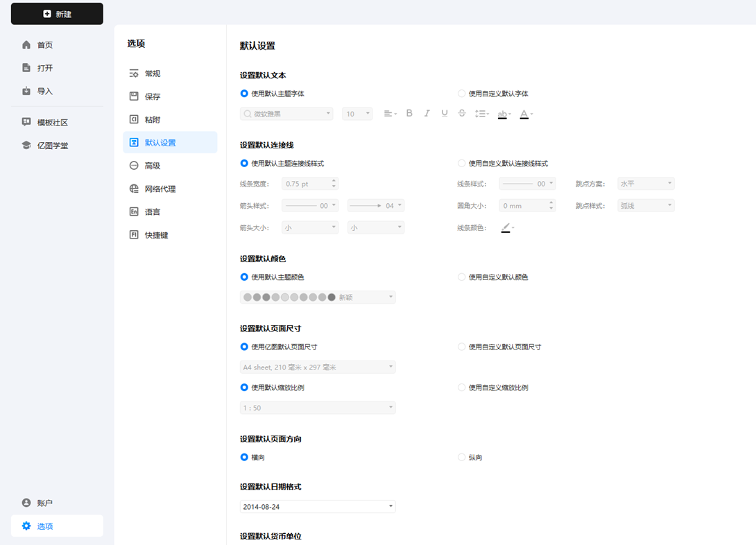Image resolution: width=756 pixels, height=545 pixels.
Task: Open the default date format dropdown
Action: 317,506
